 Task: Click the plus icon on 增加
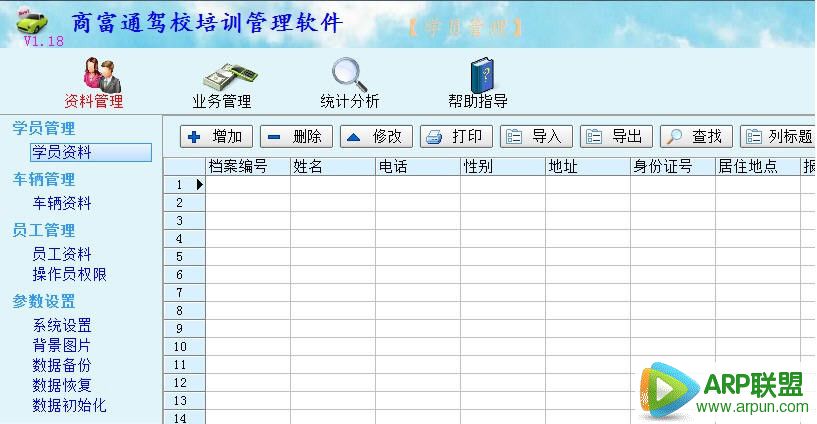pos(194,137)
